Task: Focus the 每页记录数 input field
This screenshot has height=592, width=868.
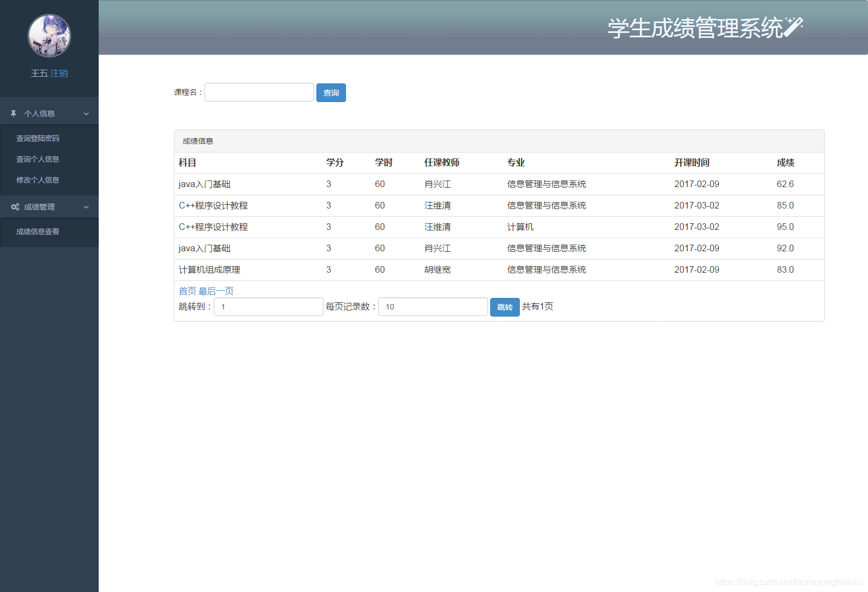Action: [x=433, y=307]
